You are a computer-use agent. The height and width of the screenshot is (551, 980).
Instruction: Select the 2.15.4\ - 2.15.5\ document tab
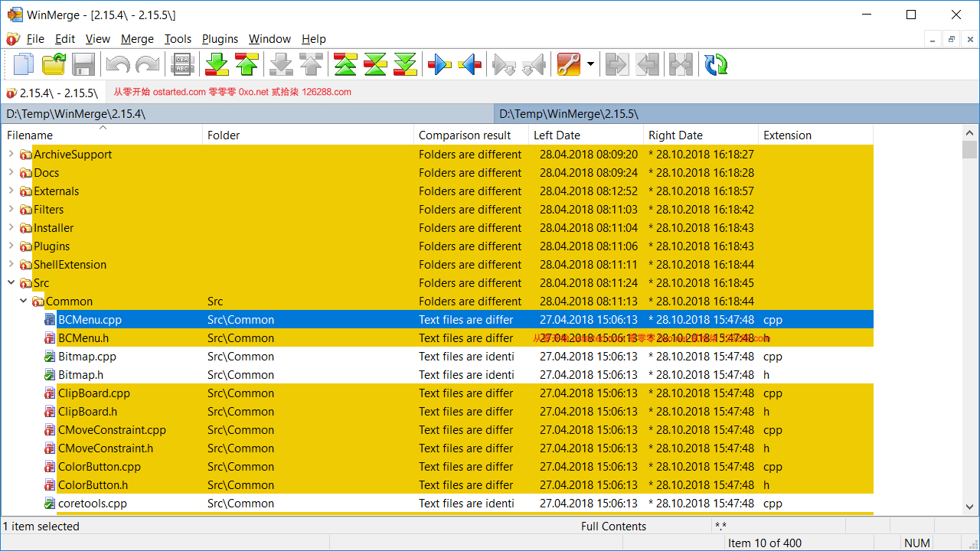tap(53, 93)
